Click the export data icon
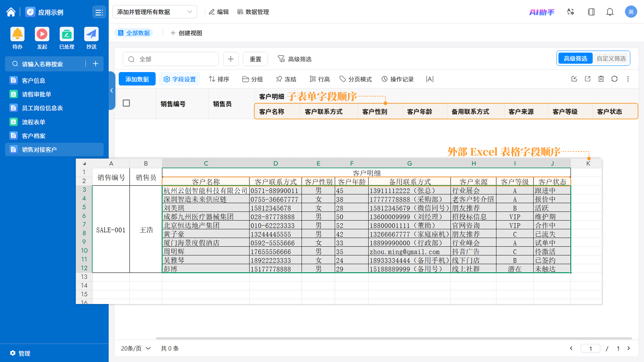This screenshot has width=644, height=362. pos(587,79)
